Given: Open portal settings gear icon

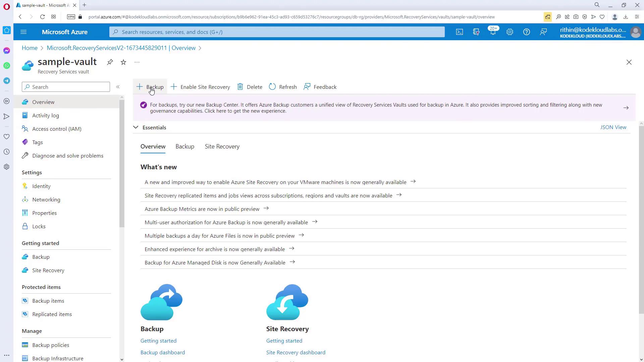Looking at the screenshot, I should [x=509, y=32].
